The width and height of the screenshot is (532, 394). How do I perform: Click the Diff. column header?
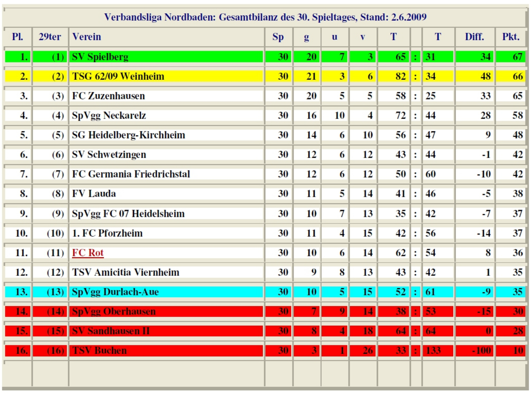(474, 37)
